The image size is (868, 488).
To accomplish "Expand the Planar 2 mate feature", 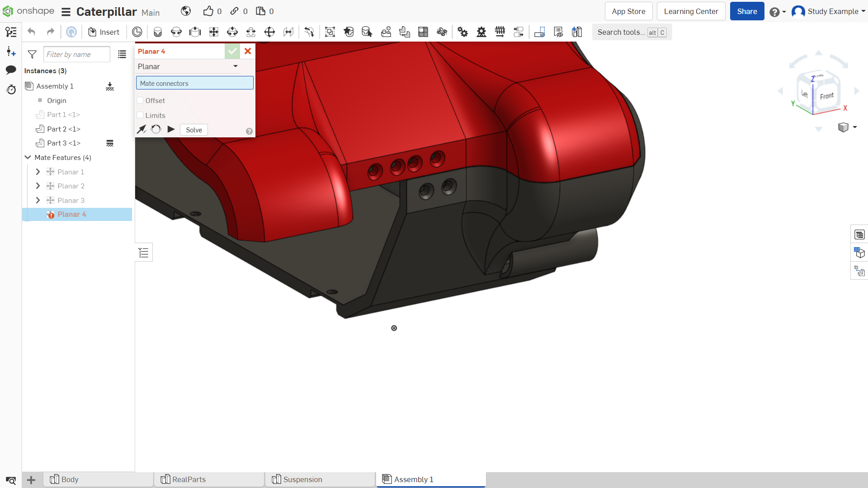I will [x=38, y=186].
